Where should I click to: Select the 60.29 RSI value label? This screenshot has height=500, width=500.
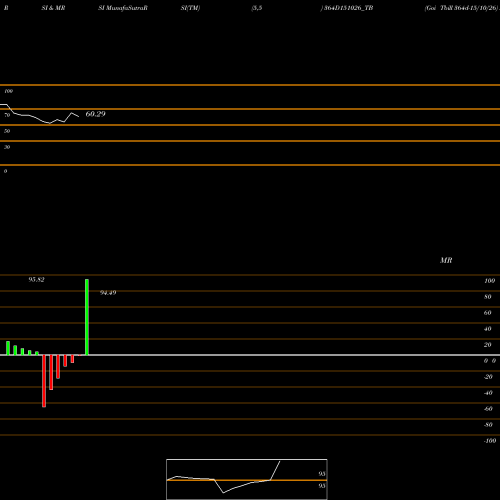[96, 114]
